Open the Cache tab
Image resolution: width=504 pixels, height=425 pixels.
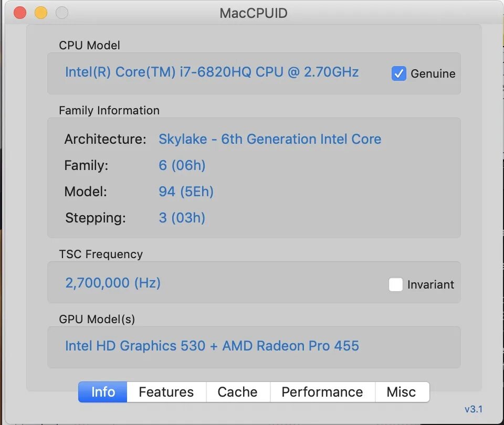tap(238, 392)
